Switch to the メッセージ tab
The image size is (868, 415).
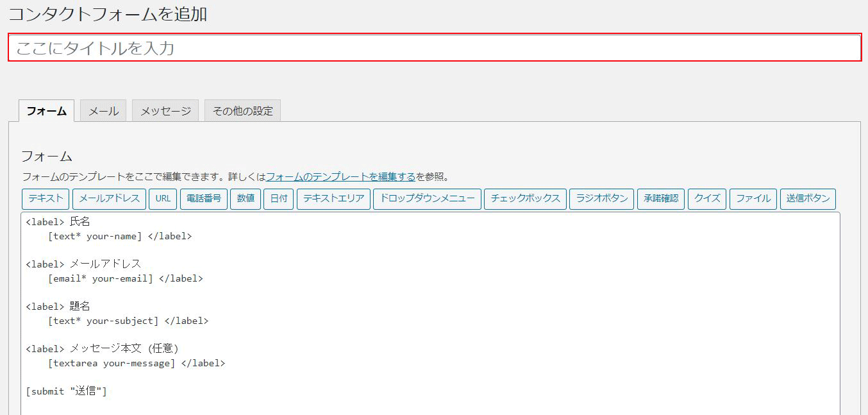[x=165, y=111]
